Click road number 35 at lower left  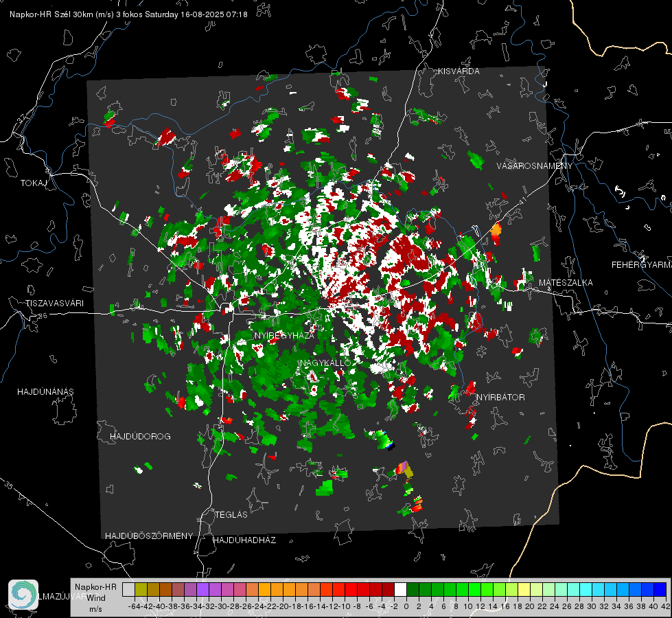[x=8, y=485]
